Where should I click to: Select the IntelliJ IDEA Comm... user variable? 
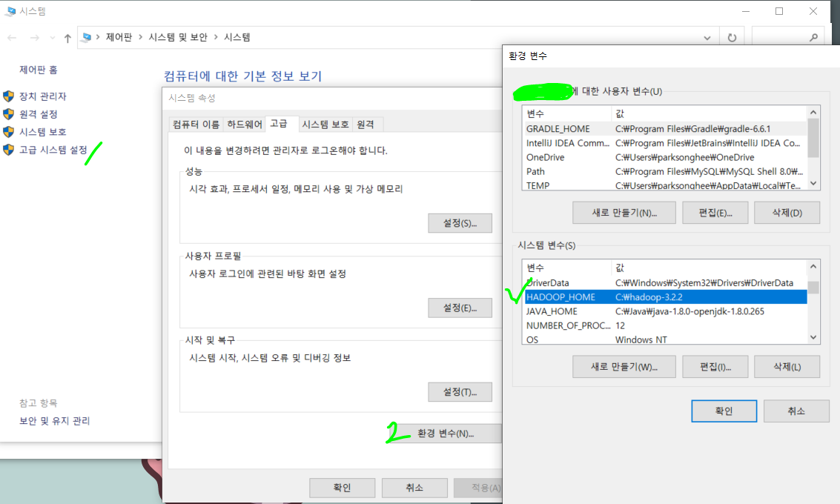point(665,143)
